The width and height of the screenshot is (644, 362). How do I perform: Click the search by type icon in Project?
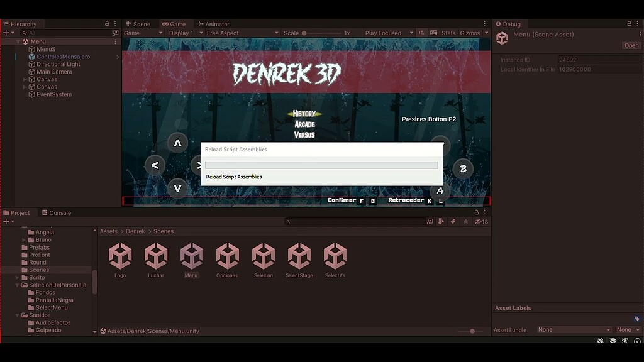tap(440, 221)
